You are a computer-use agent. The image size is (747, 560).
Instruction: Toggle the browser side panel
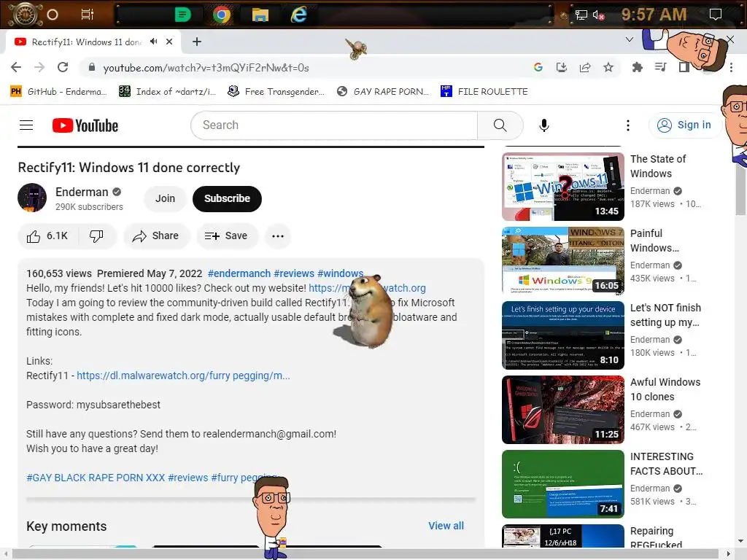tap(684, 68)
